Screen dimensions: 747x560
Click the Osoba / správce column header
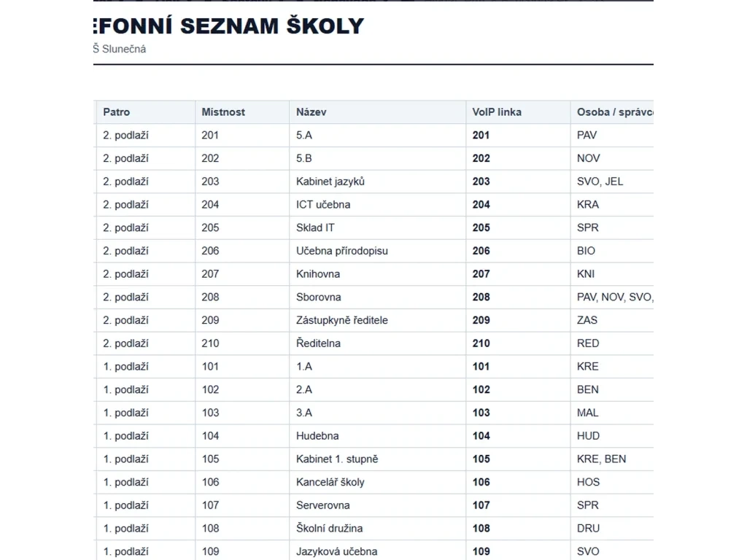(614, 112)
